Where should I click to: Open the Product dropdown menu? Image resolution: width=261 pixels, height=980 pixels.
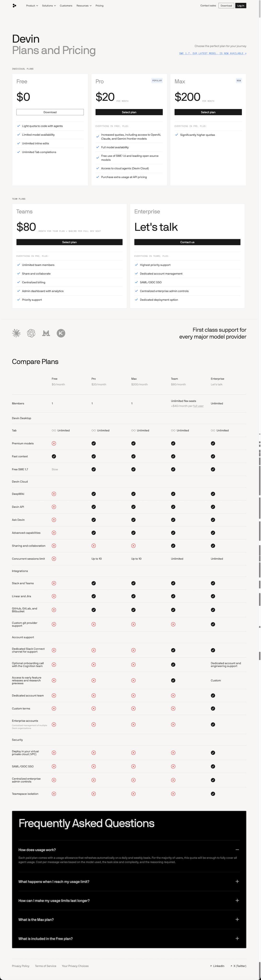click(x=32, y=6)
